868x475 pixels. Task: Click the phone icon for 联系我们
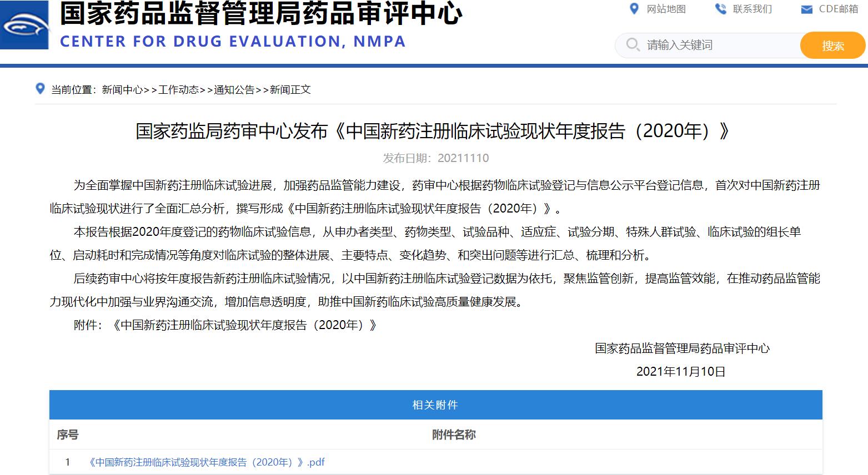pos(720,9)
